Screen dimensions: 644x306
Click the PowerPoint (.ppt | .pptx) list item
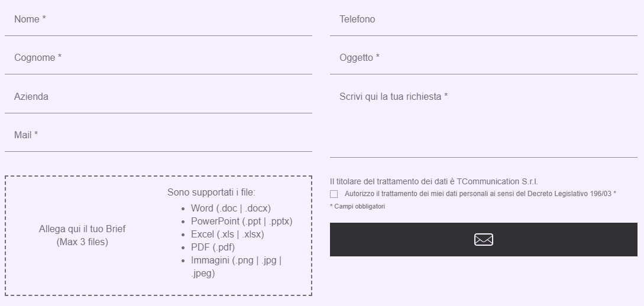[241, 222]
